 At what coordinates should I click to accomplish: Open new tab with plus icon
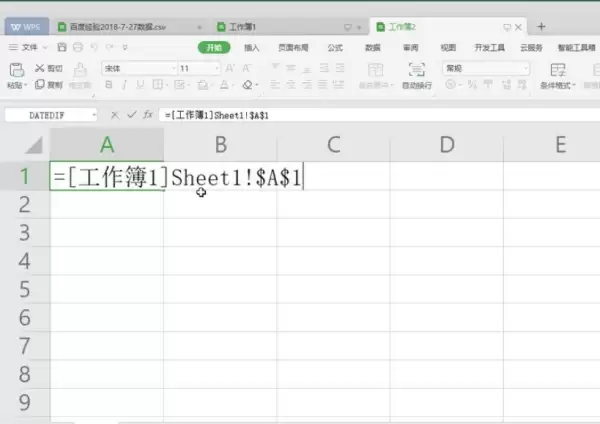541,26
